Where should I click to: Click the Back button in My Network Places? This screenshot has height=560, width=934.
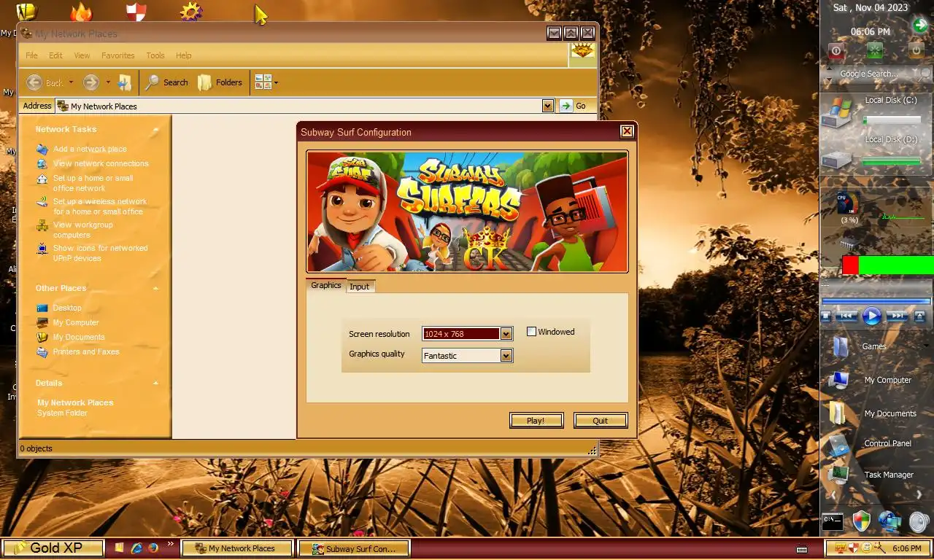click(x=45, y=82)
